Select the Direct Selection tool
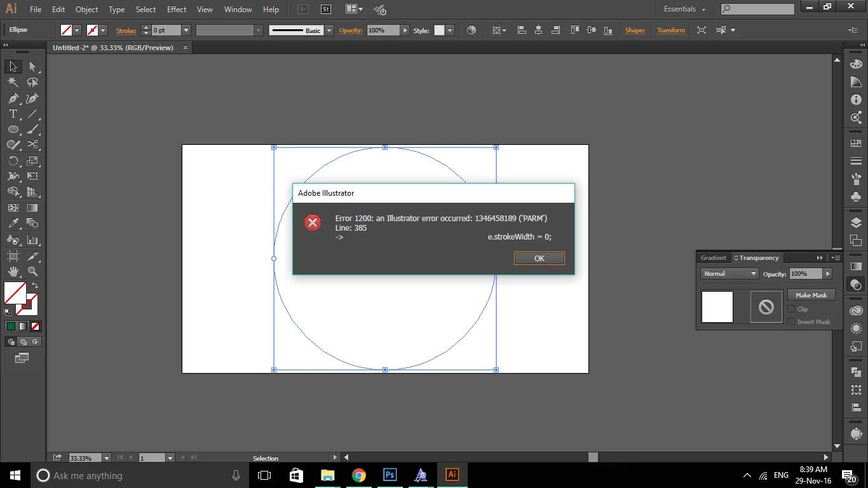Viewport: 868px width, 488px height. [x=32, y=66]
